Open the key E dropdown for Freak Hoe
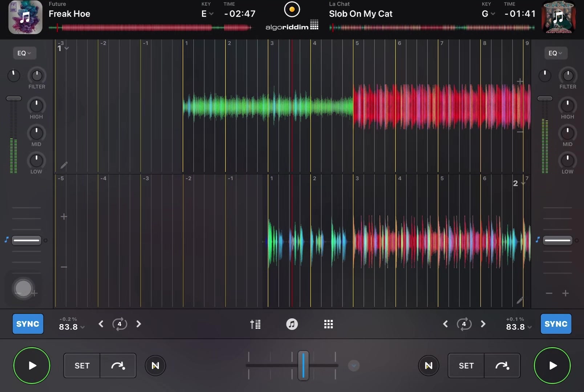Viewport: 584px width, 392px height. coord(207,14)
